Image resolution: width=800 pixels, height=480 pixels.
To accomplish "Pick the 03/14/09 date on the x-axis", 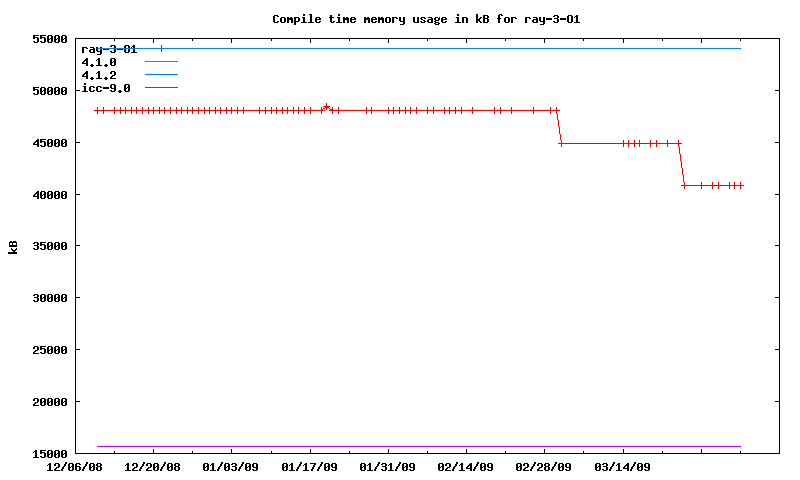I will pyautogui.click(x=623, y=467).
